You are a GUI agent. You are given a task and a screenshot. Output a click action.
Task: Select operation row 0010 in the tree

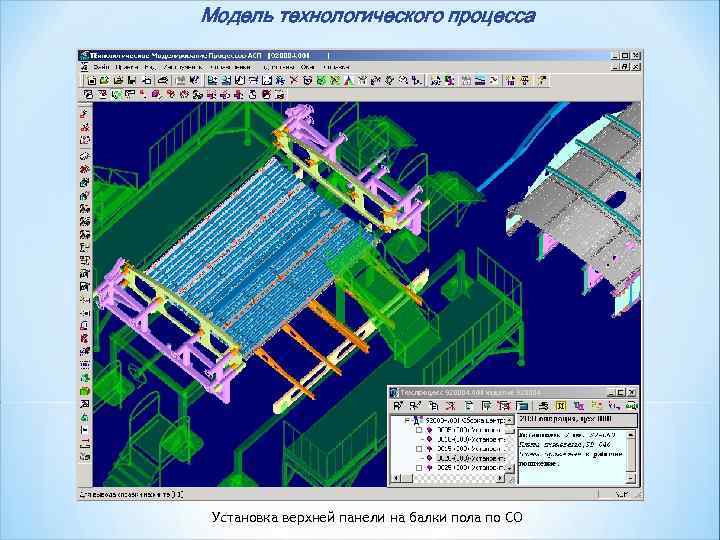click(470, 439)
